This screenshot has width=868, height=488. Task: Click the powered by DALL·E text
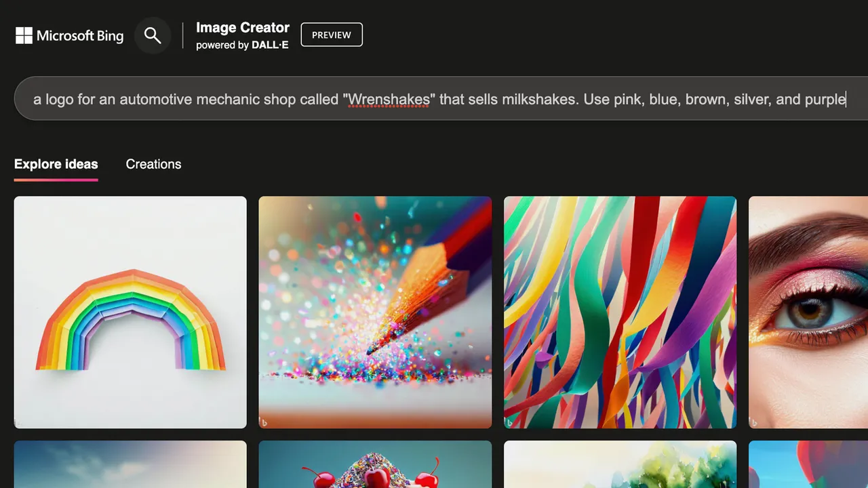coord(242,45)
